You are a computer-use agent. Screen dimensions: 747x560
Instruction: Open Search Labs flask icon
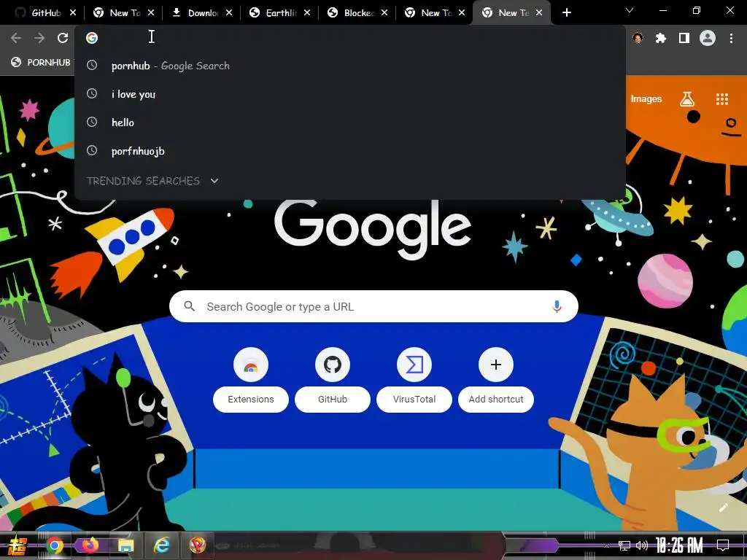[687, 99]
